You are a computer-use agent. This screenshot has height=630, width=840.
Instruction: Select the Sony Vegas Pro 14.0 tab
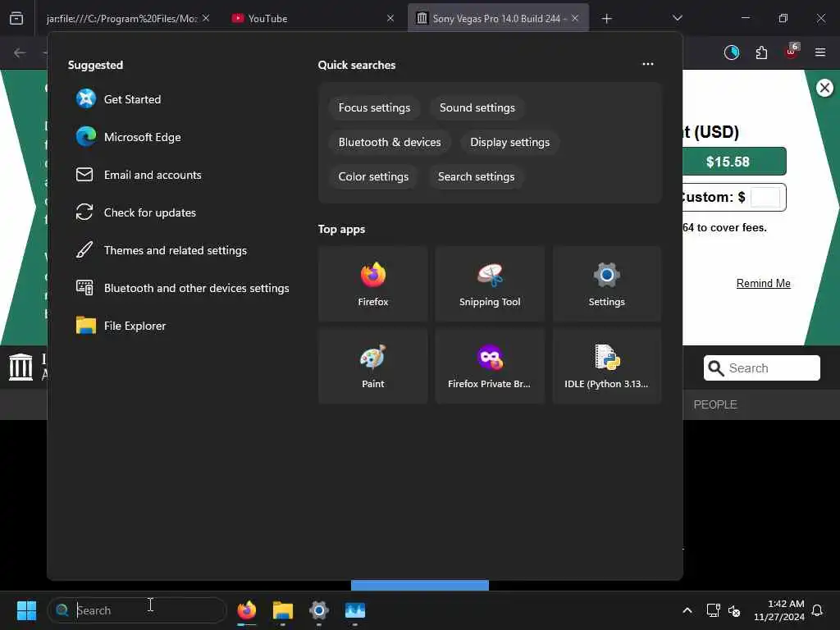496,19
